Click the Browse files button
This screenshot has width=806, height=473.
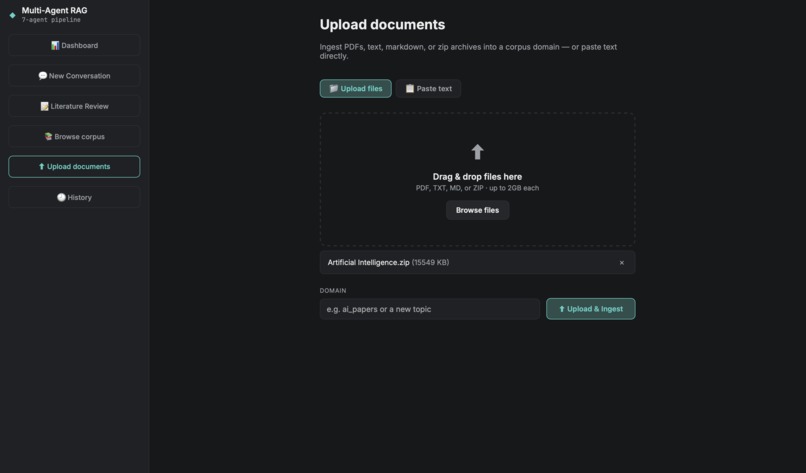point(477,210)
